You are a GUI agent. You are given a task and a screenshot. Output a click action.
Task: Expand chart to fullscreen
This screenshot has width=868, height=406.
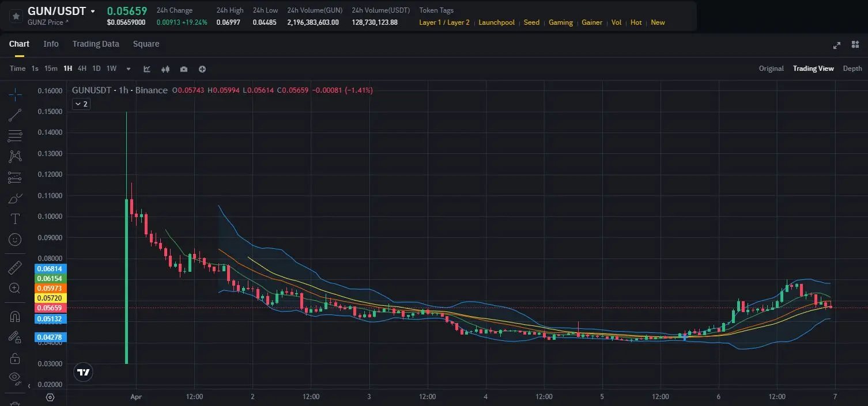(837, 45)
